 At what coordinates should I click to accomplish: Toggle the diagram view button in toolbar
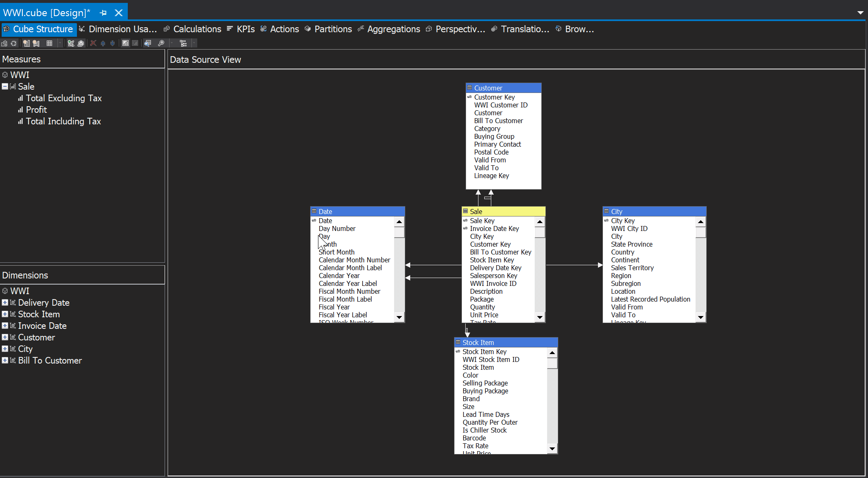coord(125,43)
